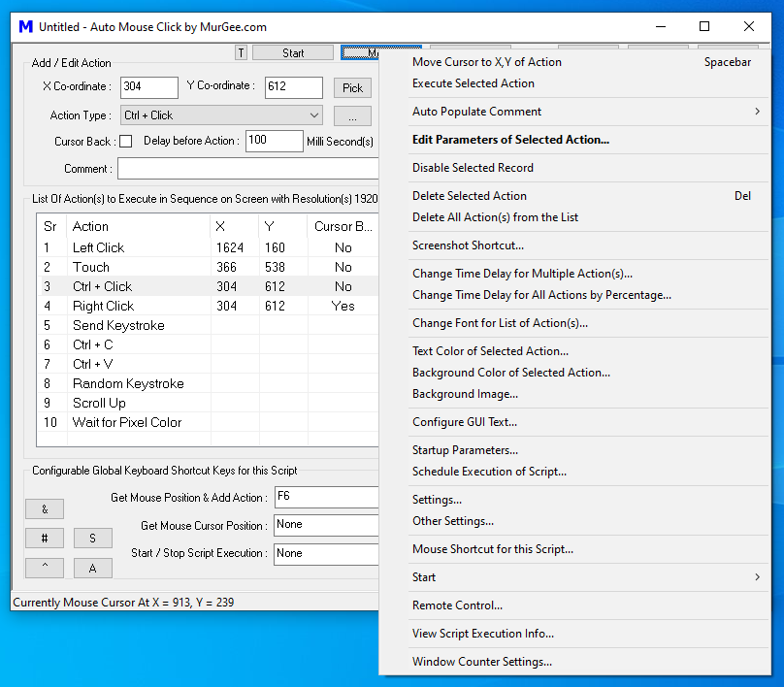784x687 pixels.
Task: Click the Start / Stop Script Execution shortcut field
Action: (x=326, y=554)
